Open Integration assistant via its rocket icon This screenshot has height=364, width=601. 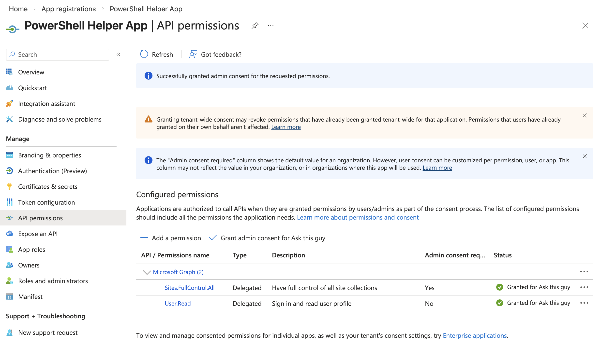(9, 103)
